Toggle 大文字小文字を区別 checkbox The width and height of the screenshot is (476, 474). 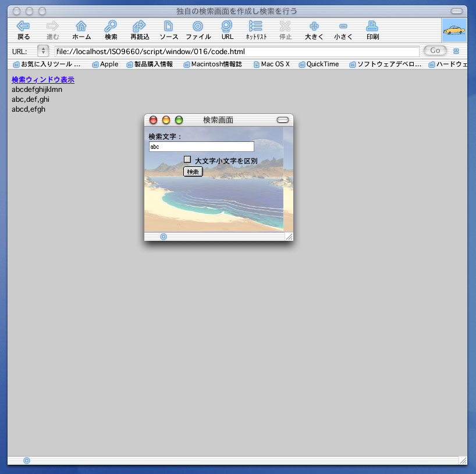pos(187,159)
